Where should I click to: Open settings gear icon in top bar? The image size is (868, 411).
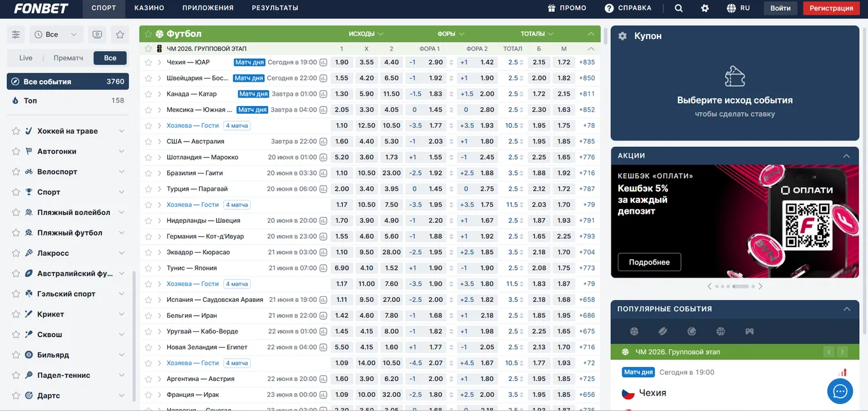(x=705, y=8)
